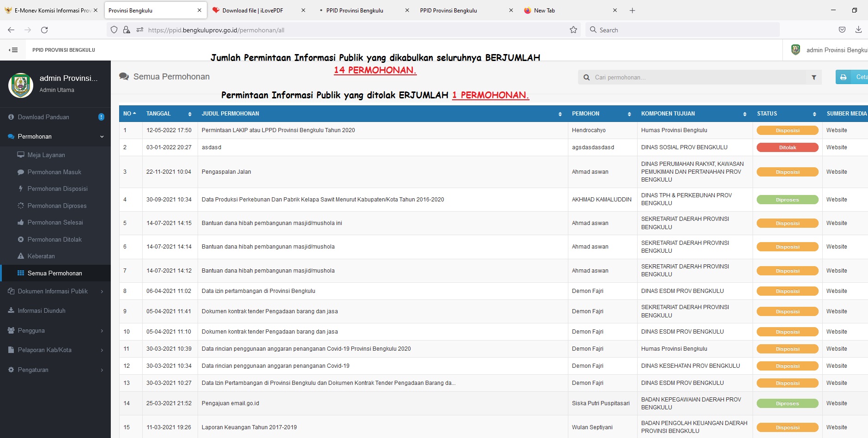The height and width of the screenshot is (438, 868).
Task: Sort by STATUS column
Action: (x=787, y=114)
